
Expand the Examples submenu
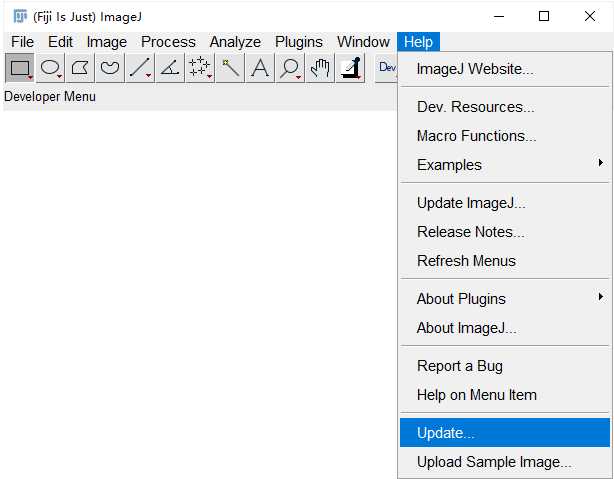[505, 165]
